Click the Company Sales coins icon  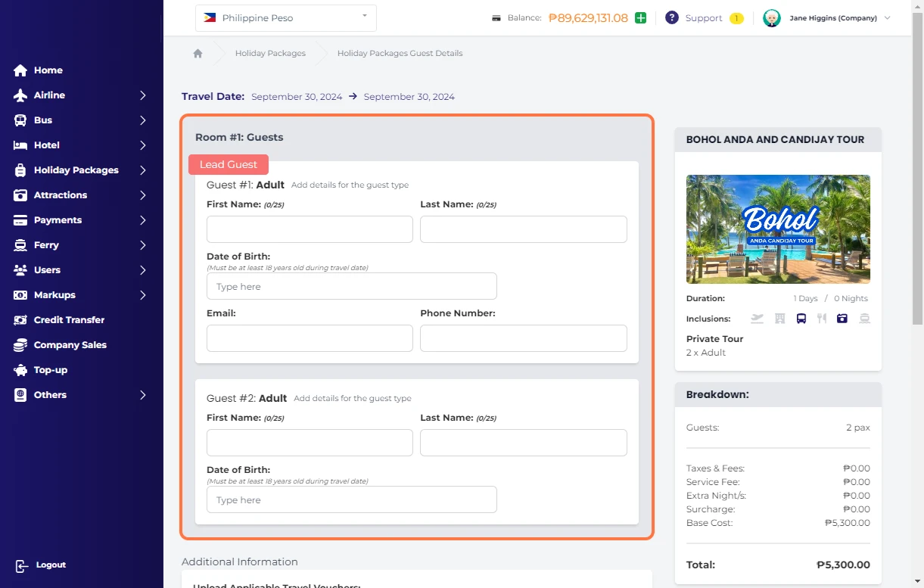(x=20, y=345)
